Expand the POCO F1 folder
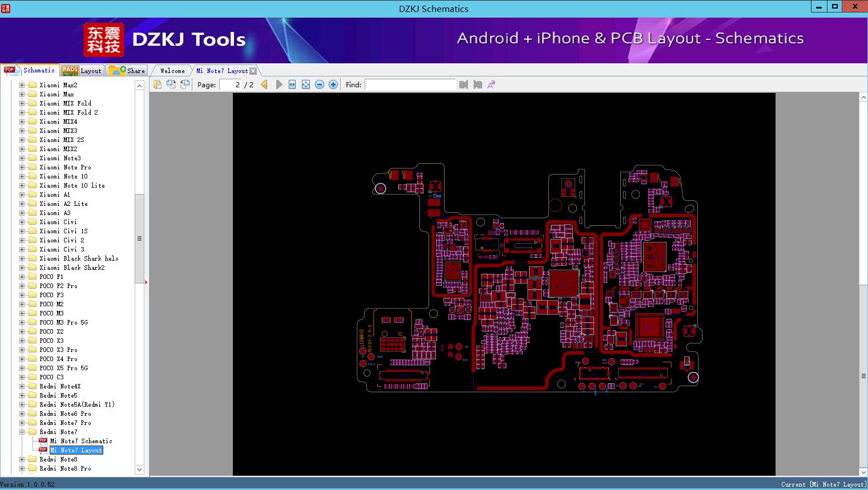This screenshot has height=490, width=868. coord(22,277)
